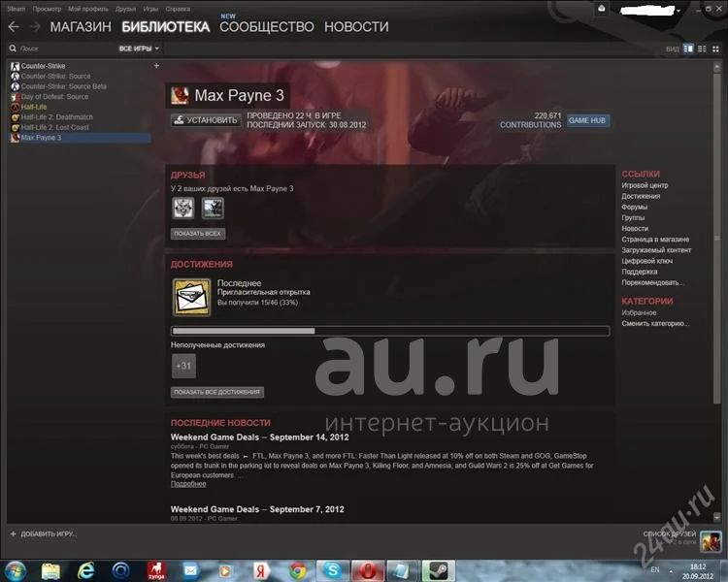
Task: Open friends list avatar at bottom right
Action: pyautogui.click(x=711, y=541)
